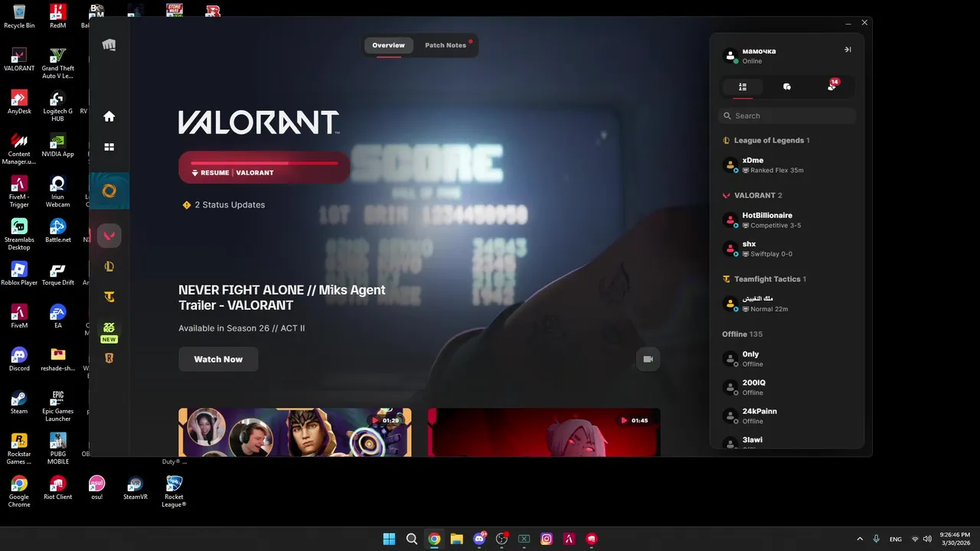980x551 pixels.
Task: Select the orange swirl promo tile in sidebar
Action: [109, 191]
